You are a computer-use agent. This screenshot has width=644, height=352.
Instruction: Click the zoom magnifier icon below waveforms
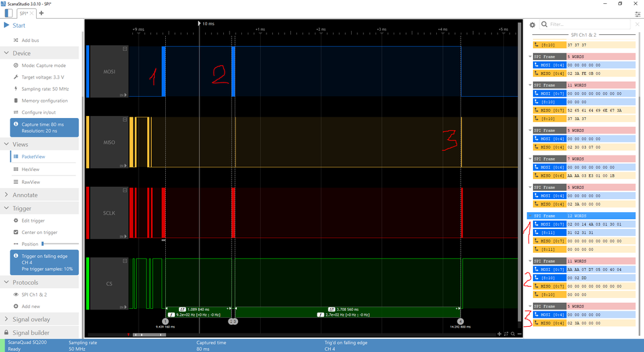[512, 334]
